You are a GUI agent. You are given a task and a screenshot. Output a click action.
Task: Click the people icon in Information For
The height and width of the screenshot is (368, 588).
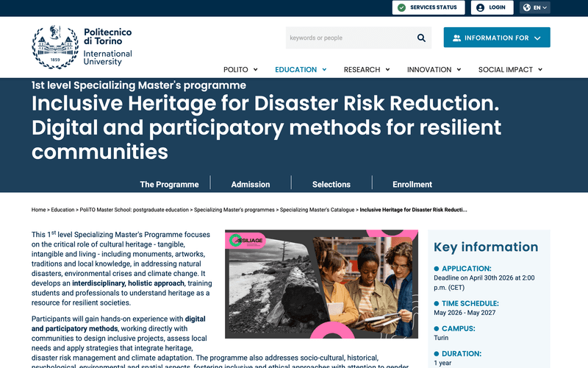[x=457, y=38]
